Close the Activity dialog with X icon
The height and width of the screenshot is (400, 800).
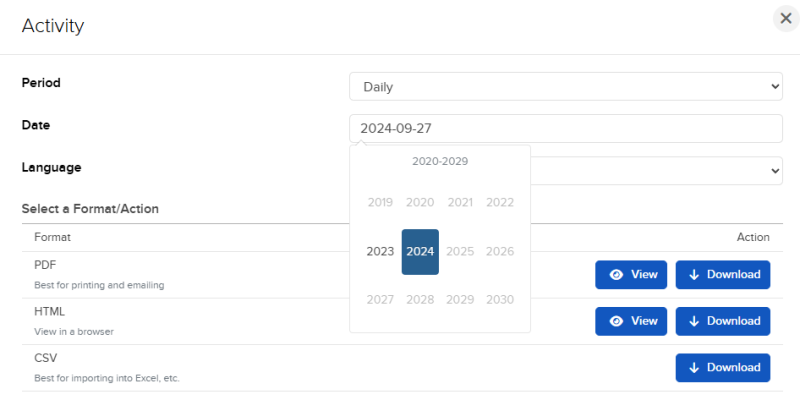click(786, 19)
